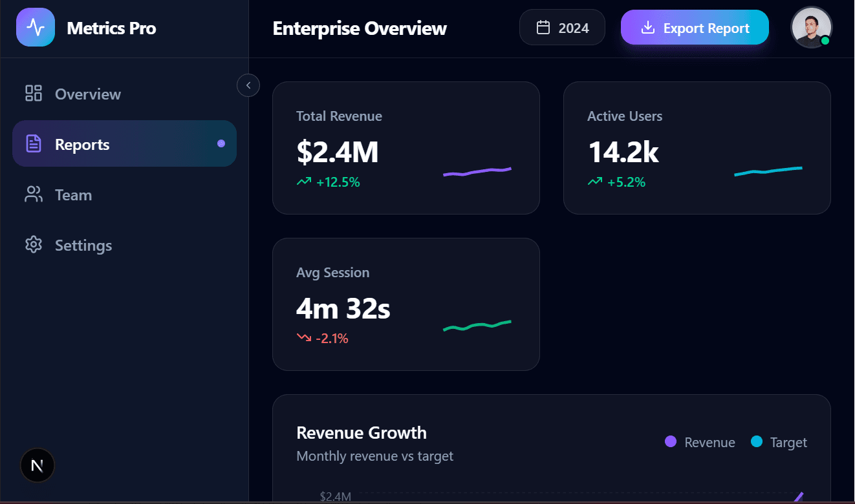Click the download icon on Export Report
The width and height of the screenshot is (855, 504).
tap(647, 27)
